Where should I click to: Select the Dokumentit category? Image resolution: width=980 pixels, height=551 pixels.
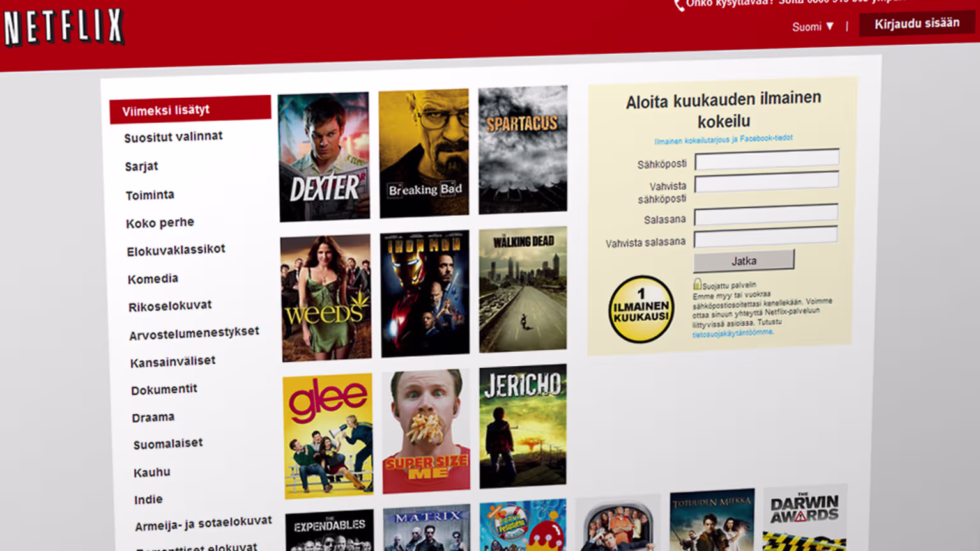point(164,389)
